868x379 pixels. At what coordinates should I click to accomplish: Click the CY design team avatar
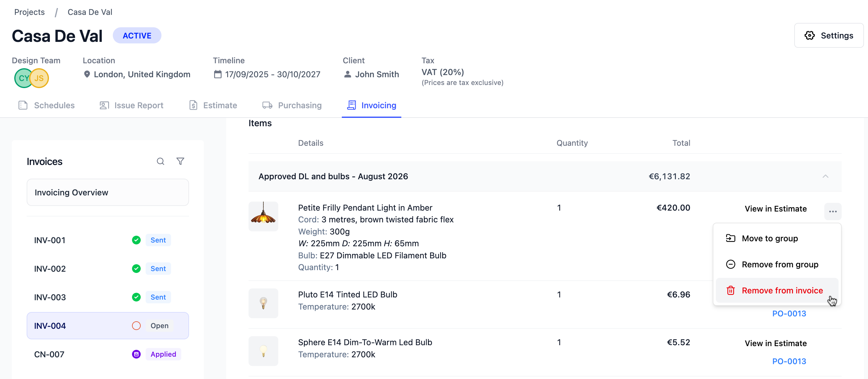coord(23,78)
